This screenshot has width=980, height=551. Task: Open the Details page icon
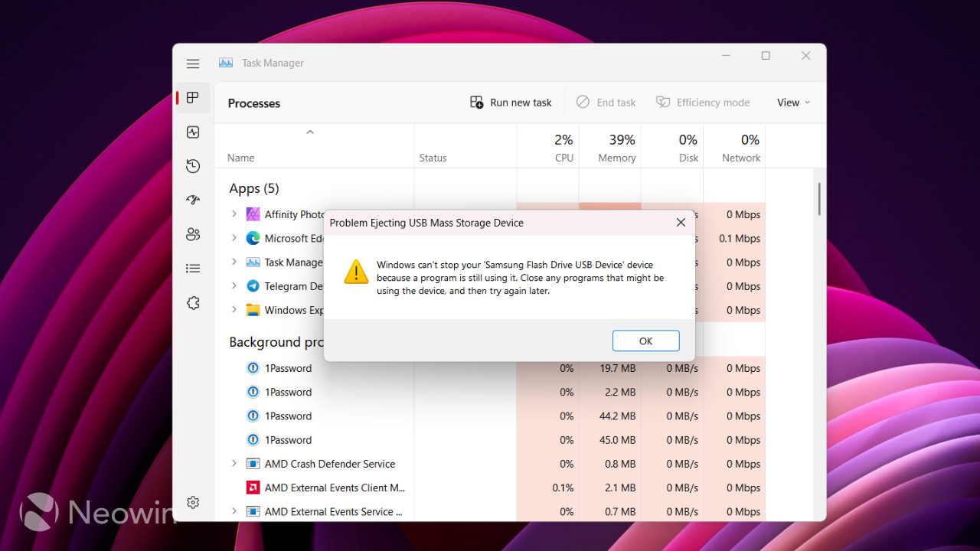coord(193,269)
